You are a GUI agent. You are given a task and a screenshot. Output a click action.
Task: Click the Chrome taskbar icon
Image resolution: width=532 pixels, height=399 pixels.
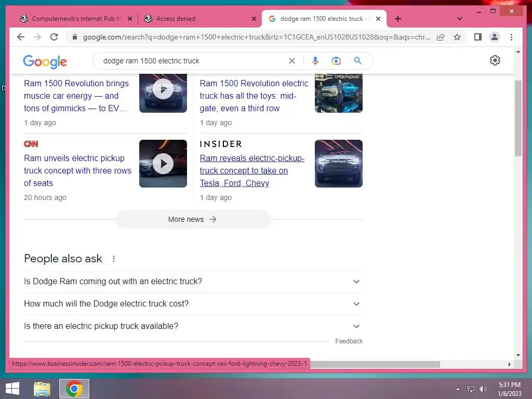[x=74, y=389]
